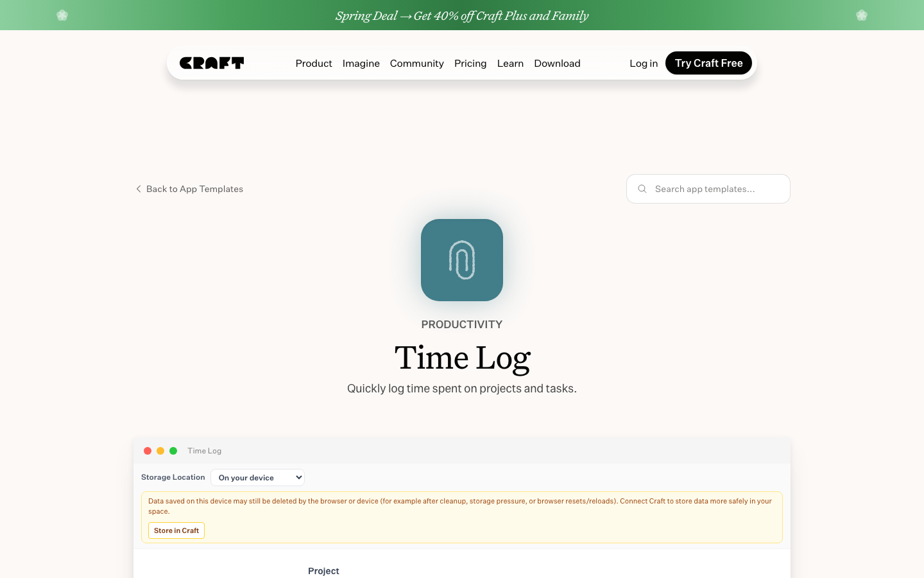924x578 pixels.
Task: Click the Log in link
Action: (644, 63)
